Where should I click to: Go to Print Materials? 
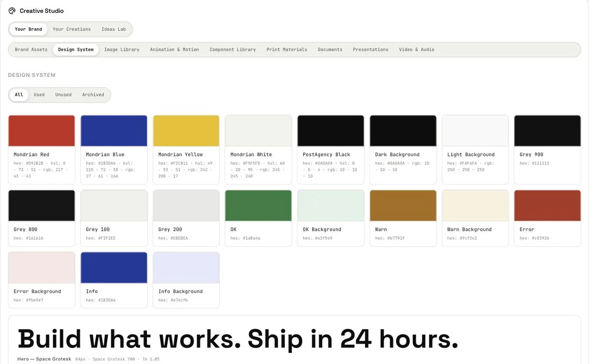287,50
